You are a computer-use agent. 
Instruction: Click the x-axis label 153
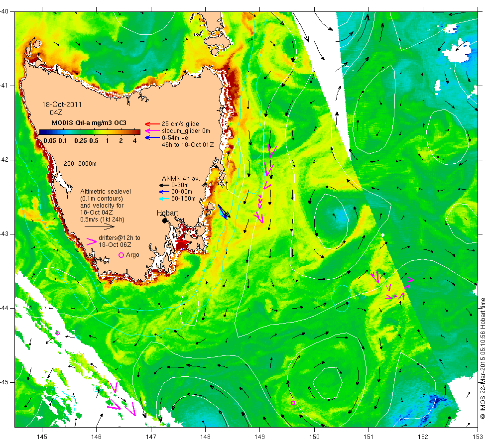478,437
